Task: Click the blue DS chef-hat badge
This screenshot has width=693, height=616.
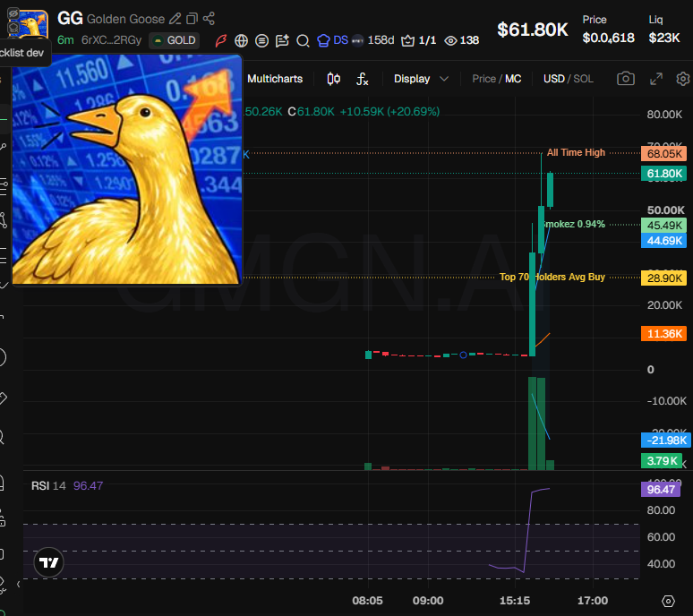Action: point(332,40)
